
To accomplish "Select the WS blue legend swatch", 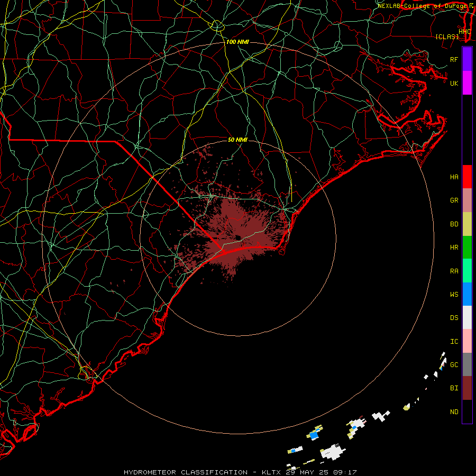I will click(467, 294).
